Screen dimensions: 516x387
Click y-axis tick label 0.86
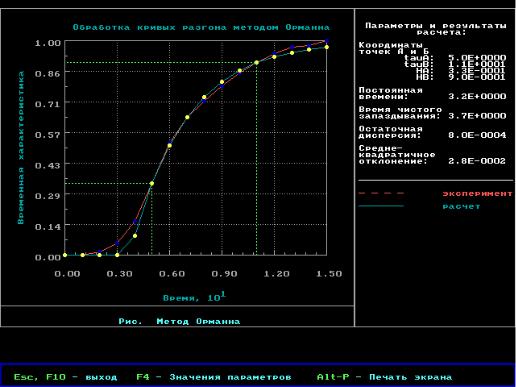pyautogui.click(x=48, y=74)
